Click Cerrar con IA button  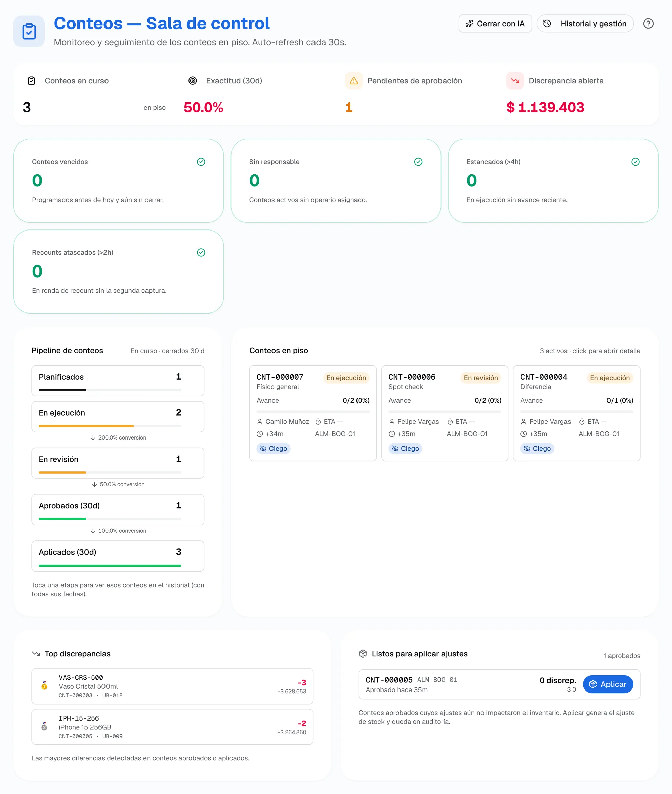point(495,24)
